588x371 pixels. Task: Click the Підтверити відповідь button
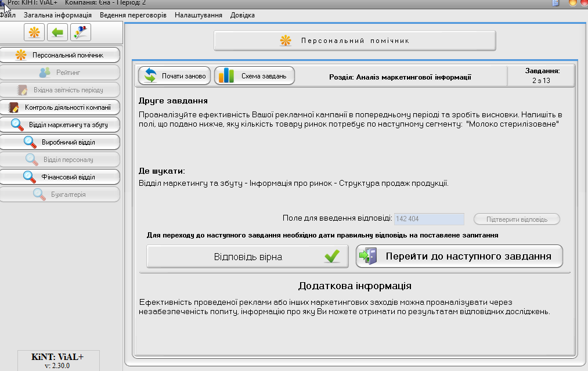(x=517, y=219)
